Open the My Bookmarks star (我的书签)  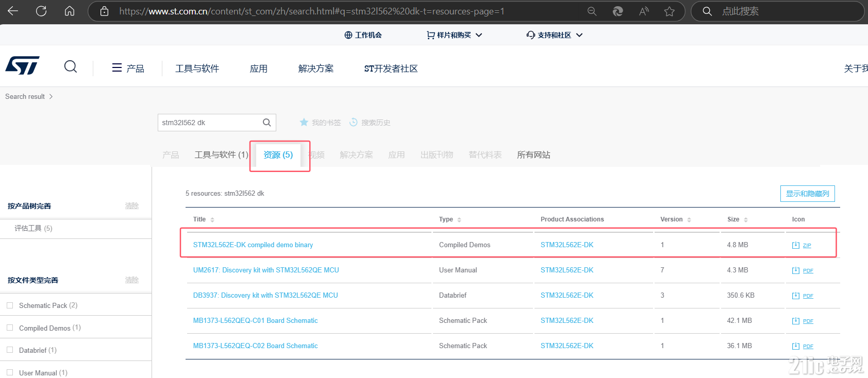coord(320,123)
